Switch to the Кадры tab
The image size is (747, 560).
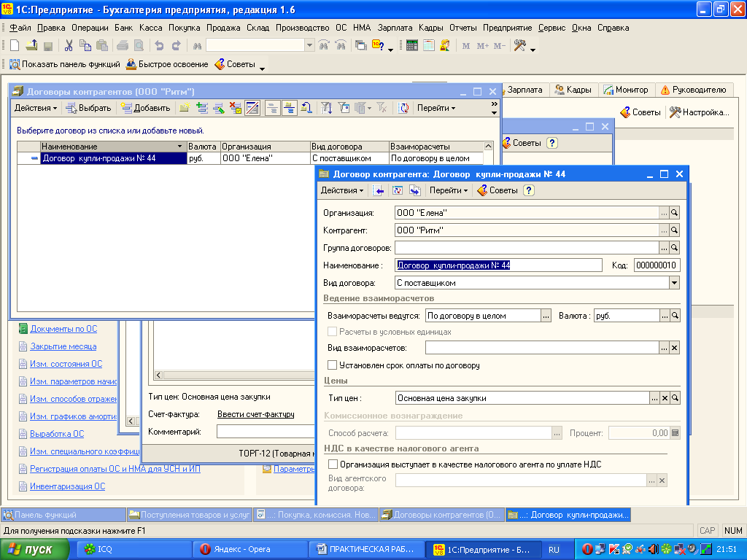(573, 90)
